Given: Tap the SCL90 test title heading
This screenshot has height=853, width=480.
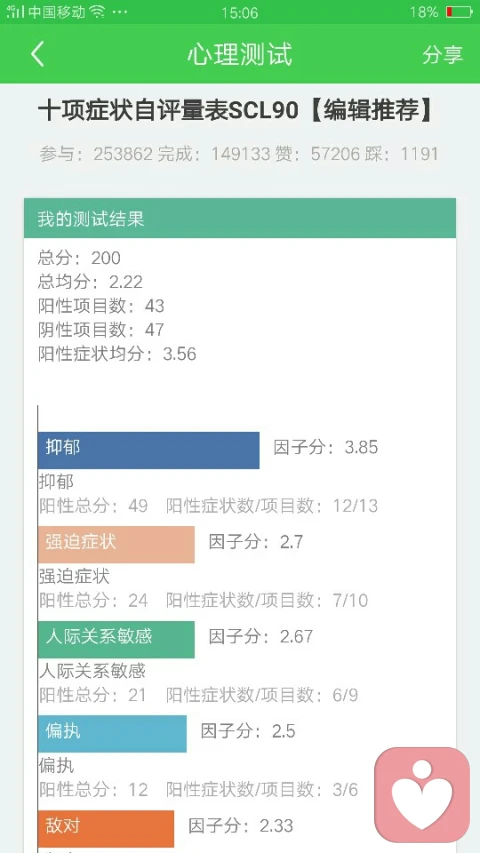Looking at the screenshot, I should point(237,112).
